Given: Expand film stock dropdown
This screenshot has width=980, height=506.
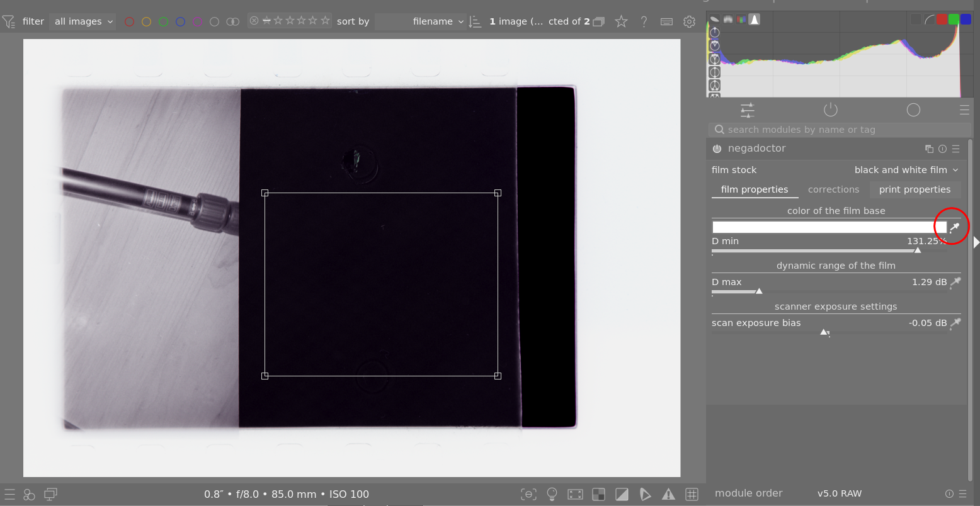Looking at the screenshot, I should (x=906, y=170).
